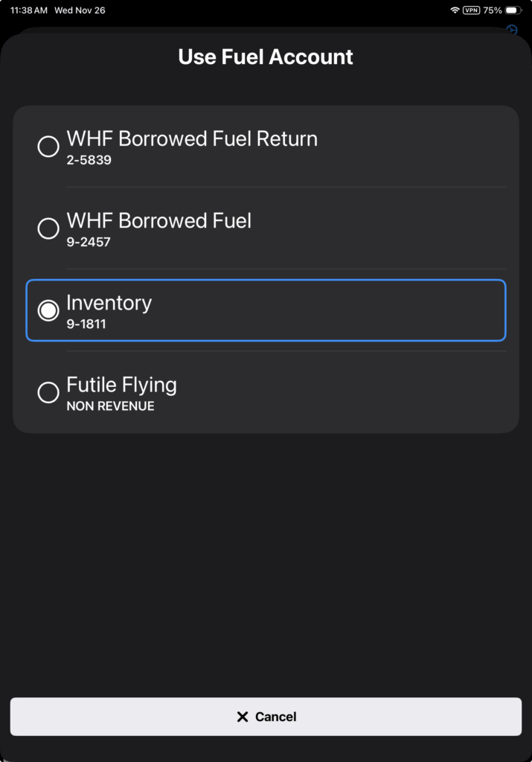Tap the 11:38 AM clock in the status bar
The height and width of the screenshot is (762, 532).
coord(29,10)
